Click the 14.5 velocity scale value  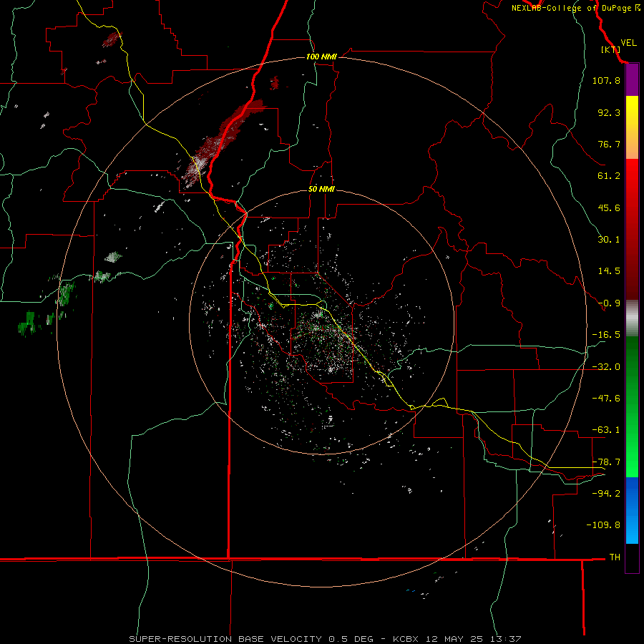(609, 271)
